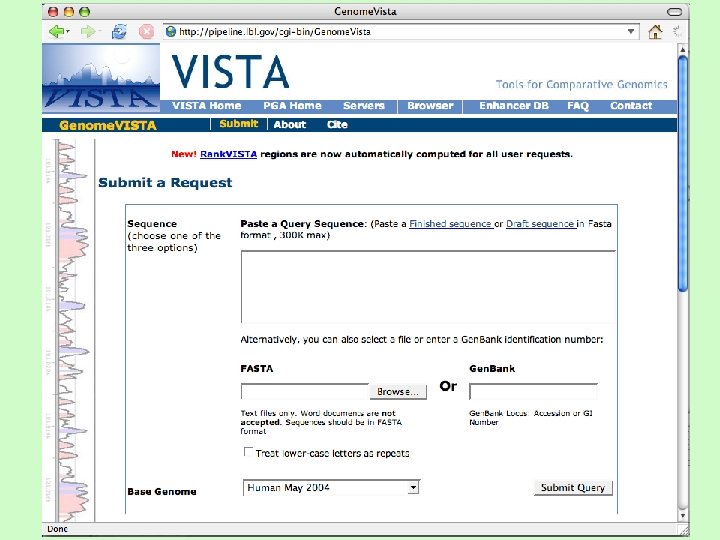The height and width of the screenshot is (540, 720).
Task: Click the Submit Query button
Action: (573, 488)
